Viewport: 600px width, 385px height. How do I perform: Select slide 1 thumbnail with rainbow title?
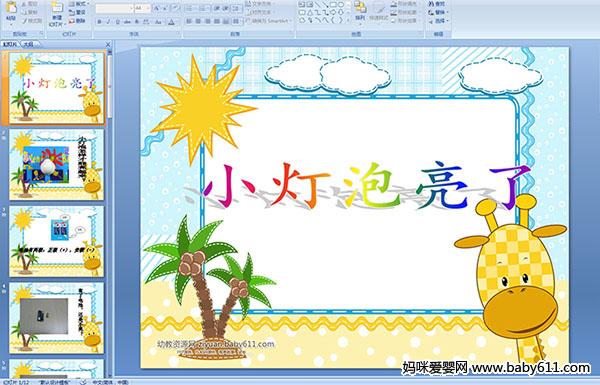click(57, 88)
